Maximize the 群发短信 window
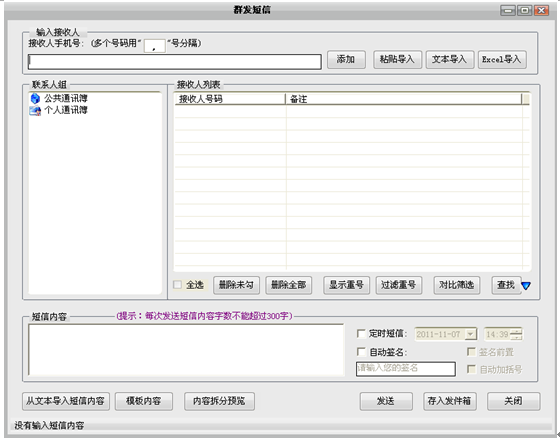The image size is (560, 442). (x=524, y=11)
